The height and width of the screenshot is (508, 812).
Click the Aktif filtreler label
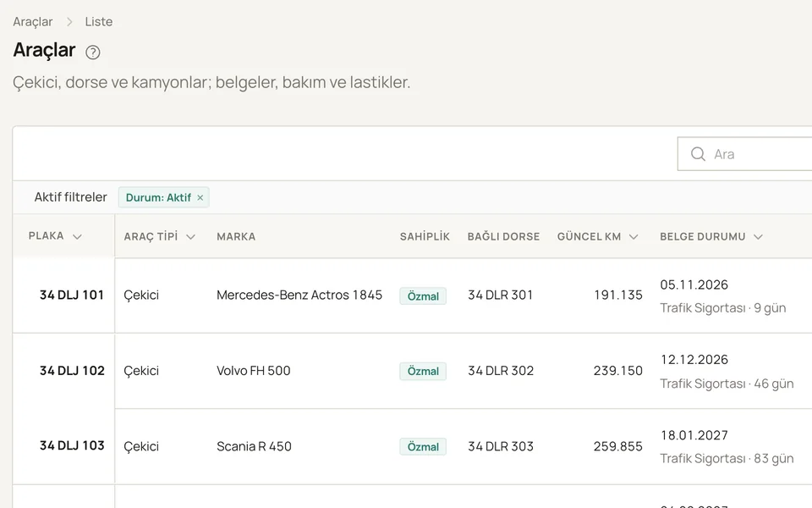coord(70,197)
